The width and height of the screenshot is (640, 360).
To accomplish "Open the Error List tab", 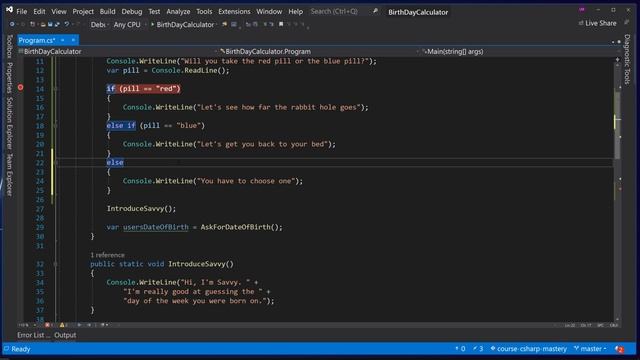I will pos(33,335).
